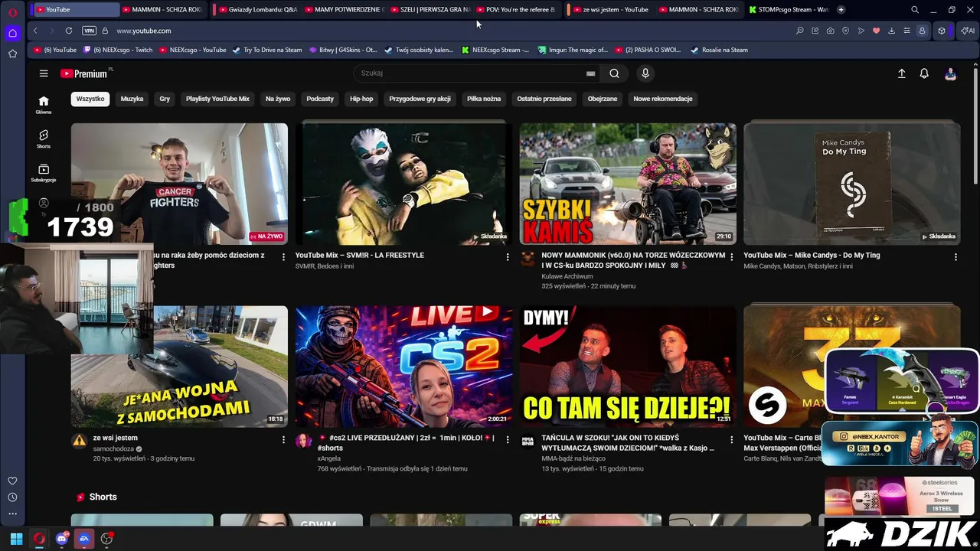Screen dimensions: 980x551
Task: Open SZYBKI KAMIŚ video thumbnail
Action: (x=628, y=184)
